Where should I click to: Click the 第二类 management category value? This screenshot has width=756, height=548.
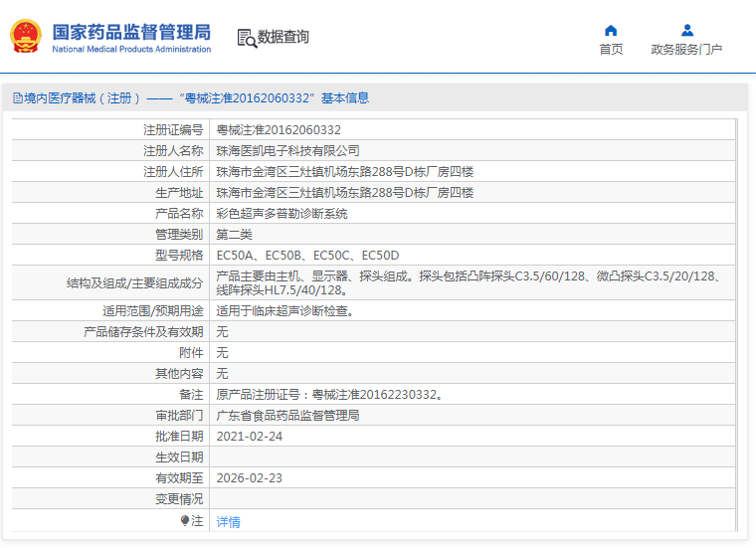coord(235,235)
